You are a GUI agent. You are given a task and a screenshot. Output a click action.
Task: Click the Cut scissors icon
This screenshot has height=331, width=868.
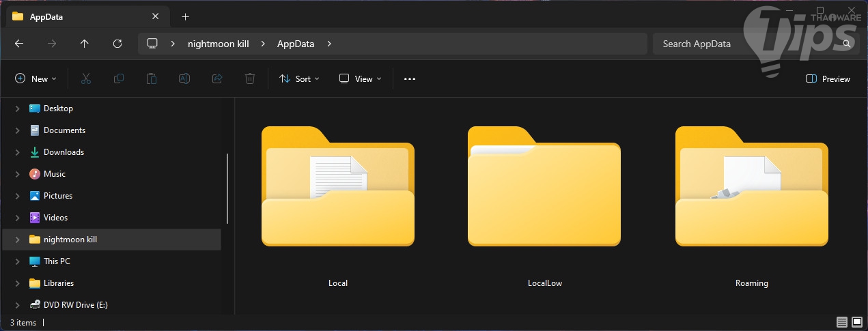pyautogui.click(x=86, y=79)
